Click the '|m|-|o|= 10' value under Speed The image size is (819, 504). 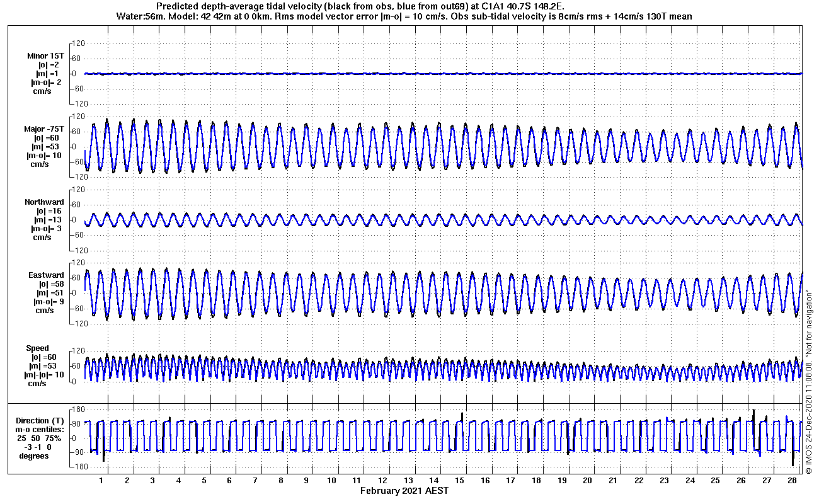43,374
